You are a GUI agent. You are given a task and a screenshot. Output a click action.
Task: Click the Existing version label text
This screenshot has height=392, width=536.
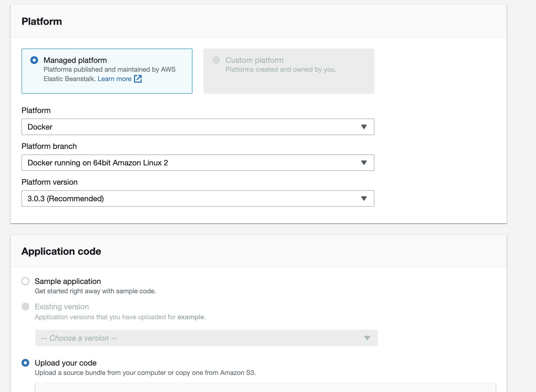[x=62, y=307]
